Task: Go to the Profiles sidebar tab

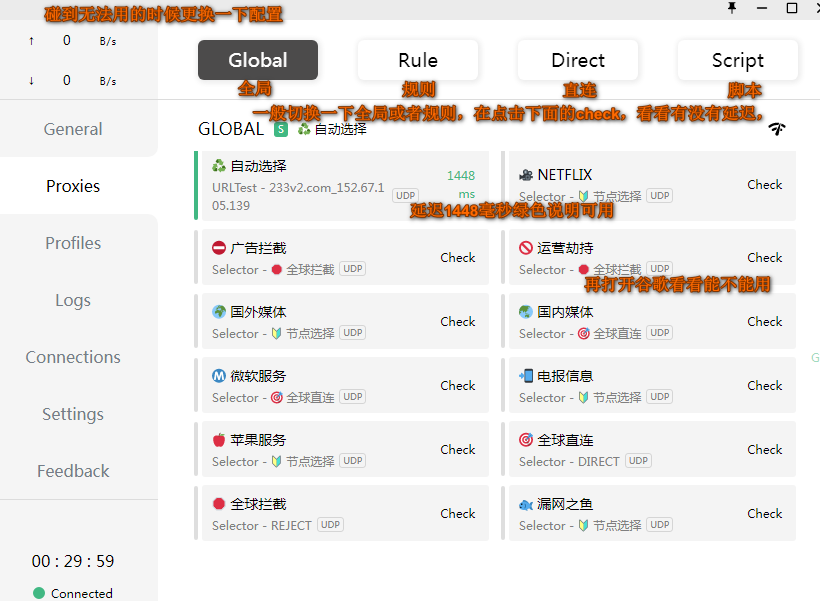Action: click(73, 243)
